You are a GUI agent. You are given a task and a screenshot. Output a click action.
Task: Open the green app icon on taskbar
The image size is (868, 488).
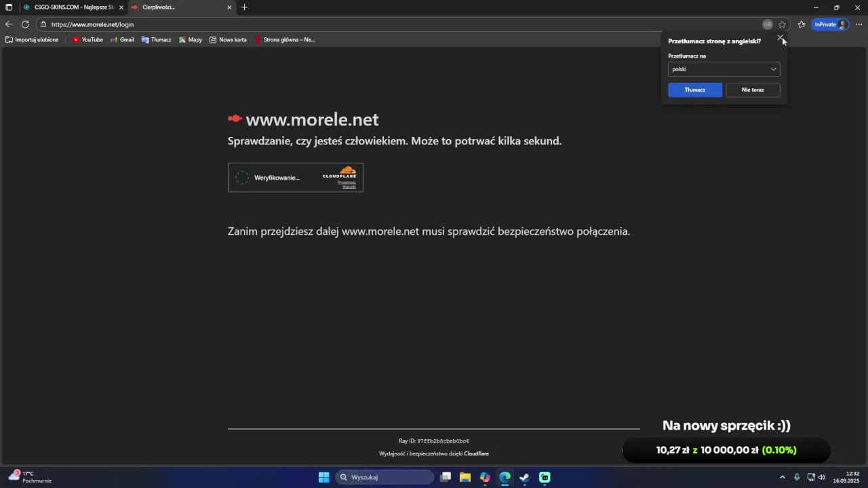[545, 477]
